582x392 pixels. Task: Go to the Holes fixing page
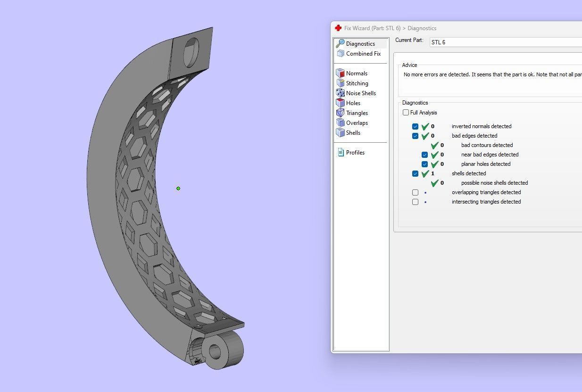click(x=353, y=103)
